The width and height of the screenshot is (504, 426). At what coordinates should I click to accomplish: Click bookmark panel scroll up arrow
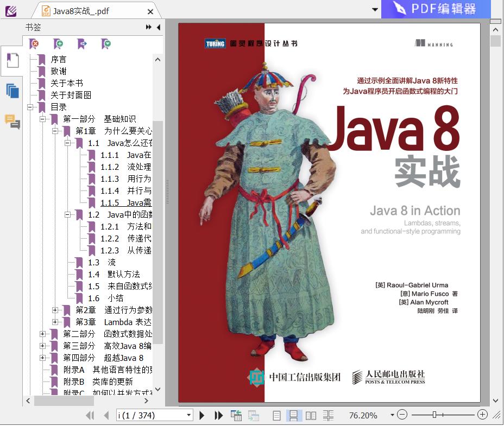(157, 60)
